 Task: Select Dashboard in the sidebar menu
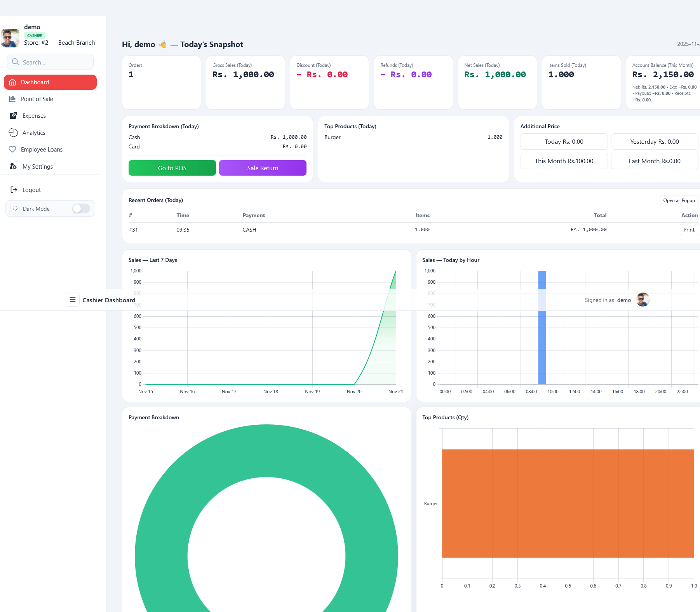(x=35, y=82)
